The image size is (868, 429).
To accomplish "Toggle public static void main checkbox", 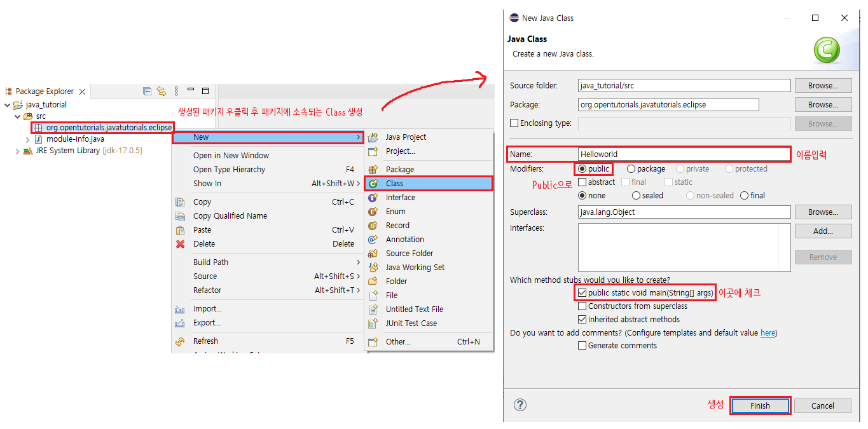I will pyautogui.click(x=582, y=293).
